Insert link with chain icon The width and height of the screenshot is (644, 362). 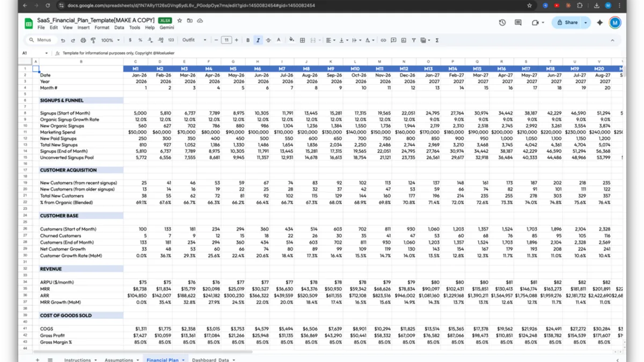383,40
